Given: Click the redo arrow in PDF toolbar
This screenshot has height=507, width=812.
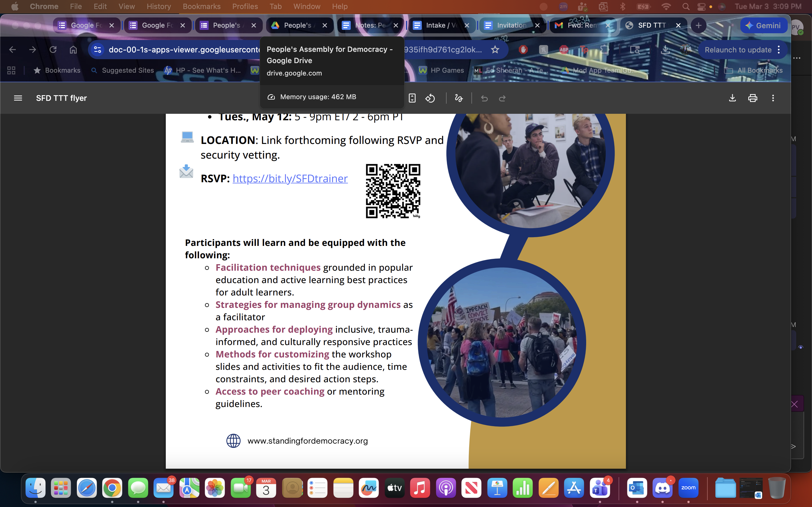Looking at the screenshot, I should [x=502, y=98].
